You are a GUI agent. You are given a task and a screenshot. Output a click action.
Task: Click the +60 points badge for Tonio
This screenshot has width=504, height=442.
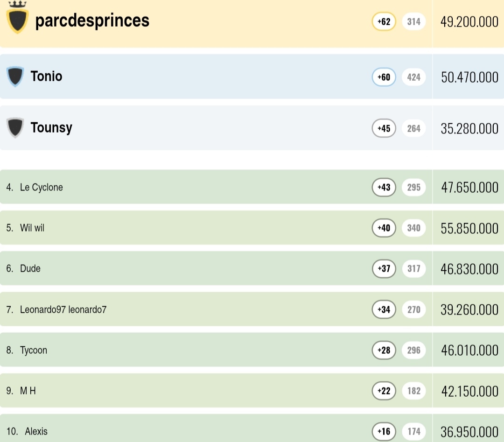coord(384,77)
